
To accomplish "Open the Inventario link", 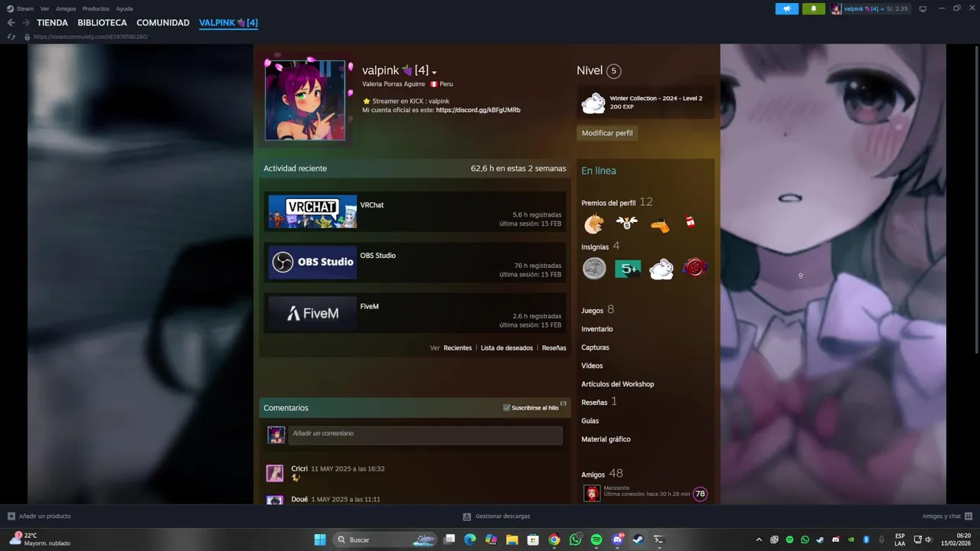I will (x=597, y=329).
